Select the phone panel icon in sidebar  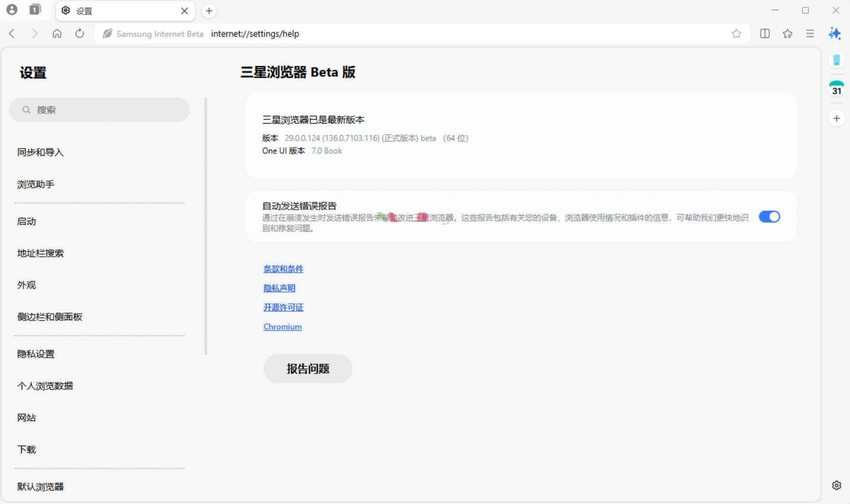click(x=836, y=60)
